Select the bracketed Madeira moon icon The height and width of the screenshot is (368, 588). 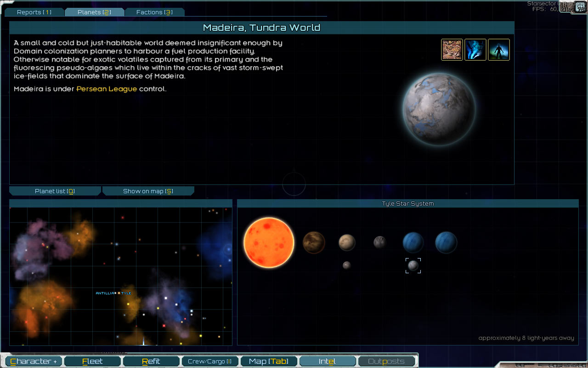(413, 265)
